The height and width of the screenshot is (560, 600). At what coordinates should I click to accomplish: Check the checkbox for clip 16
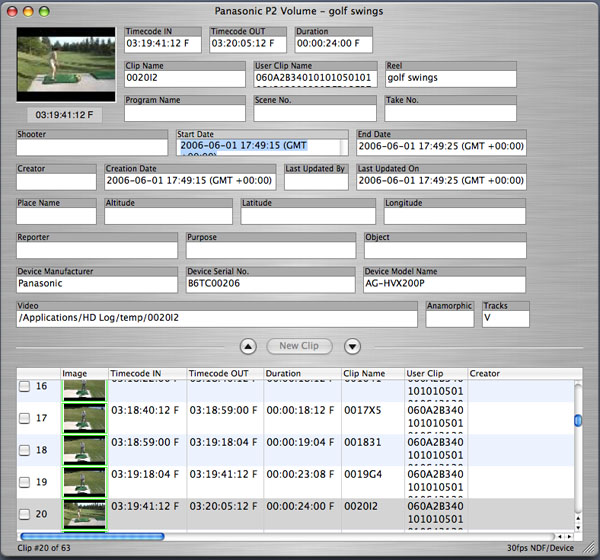(x=24, y=386)
